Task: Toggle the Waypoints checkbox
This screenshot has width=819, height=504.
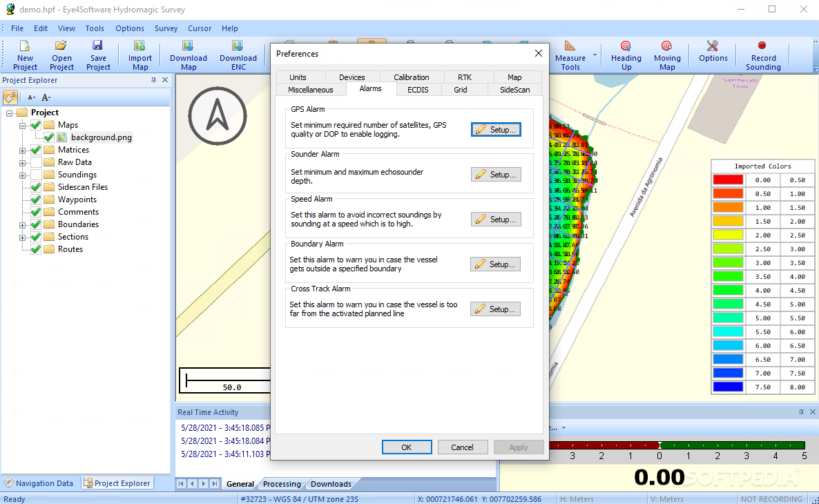Action: (x=36, y=200)
